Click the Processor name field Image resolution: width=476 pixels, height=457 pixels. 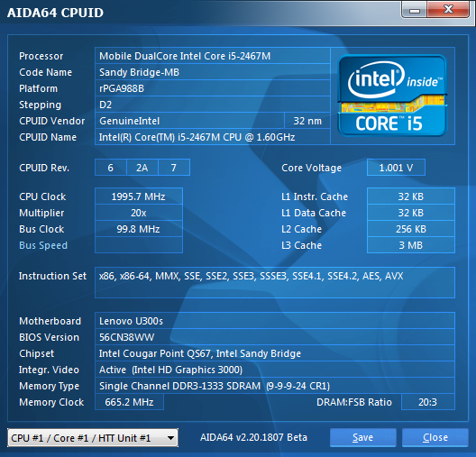coord(213,56)
